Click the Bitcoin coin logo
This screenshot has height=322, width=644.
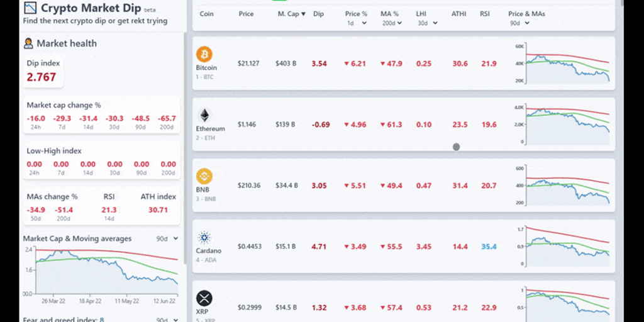(204, 54)
